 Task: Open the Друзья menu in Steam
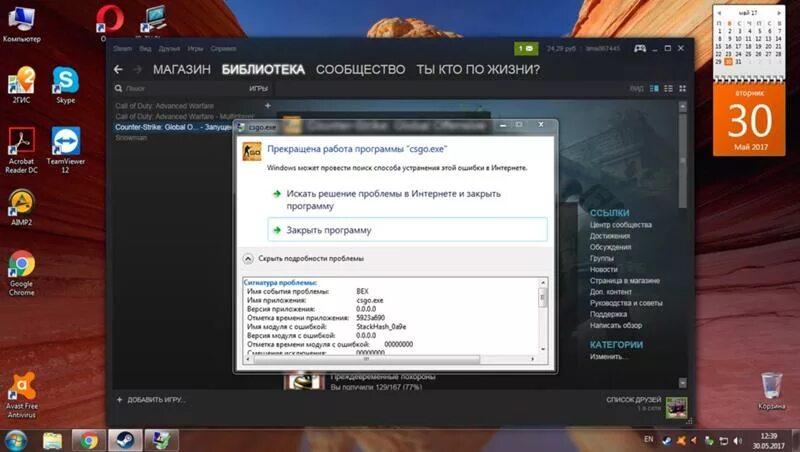point(169,49)
